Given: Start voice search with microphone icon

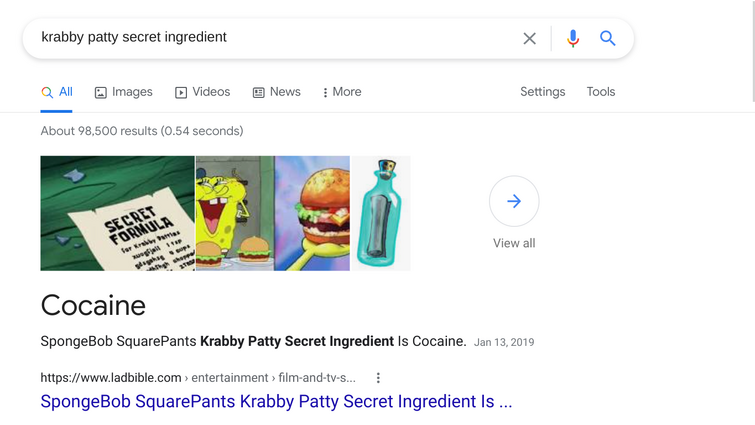Looking at the screenshot, I should (x=572, y=38).
